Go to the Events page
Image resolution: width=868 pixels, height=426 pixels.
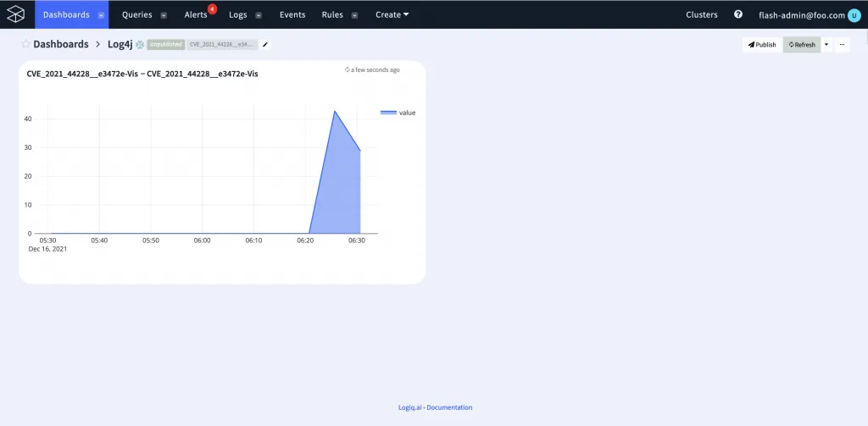pyautogui.click(x=292, y=14)
